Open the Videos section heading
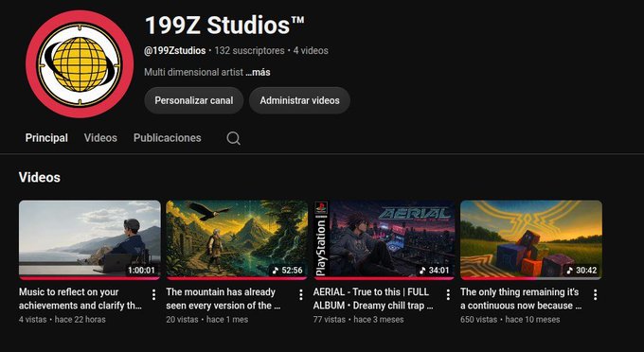This screenshot has width=644, height=352. tap(40, 177)
